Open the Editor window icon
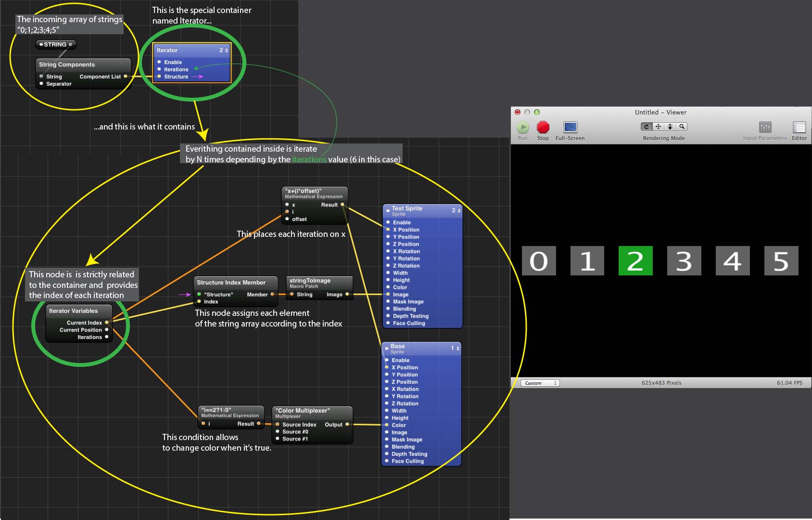 coord(799,127)
